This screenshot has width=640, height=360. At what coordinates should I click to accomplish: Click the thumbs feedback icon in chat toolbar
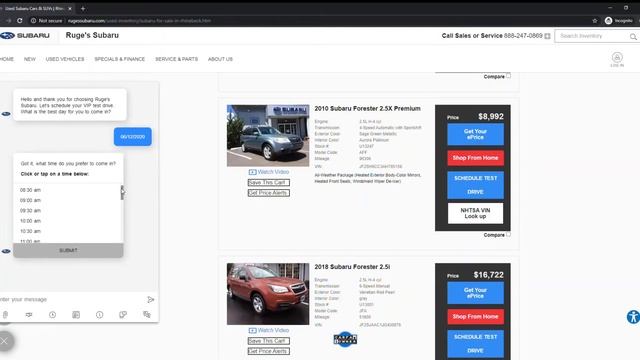123,315
